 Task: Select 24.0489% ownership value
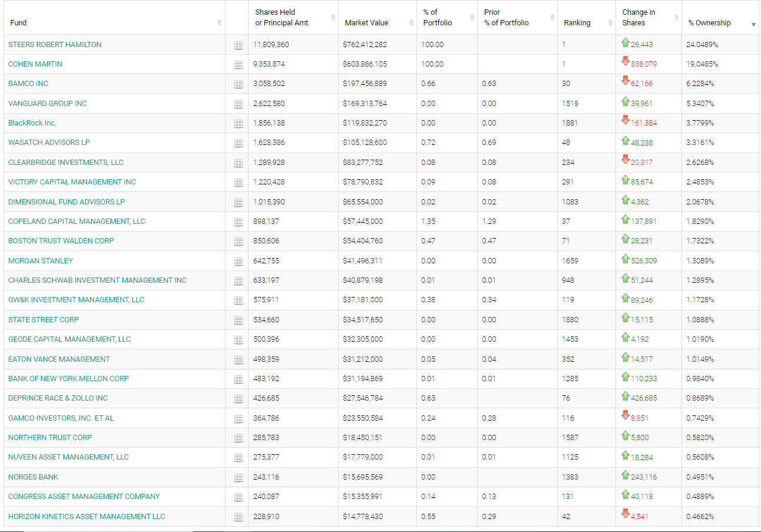click(702, 45)
